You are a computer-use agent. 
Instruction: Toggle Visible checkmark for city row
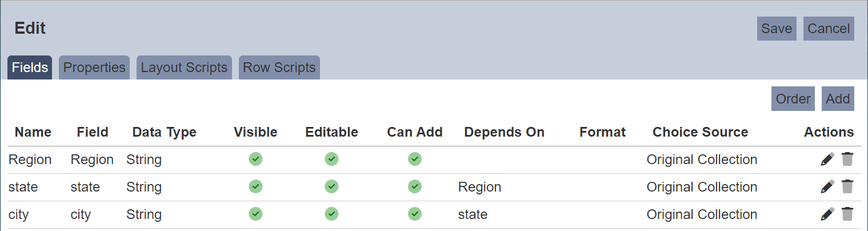click(x=255, y=214)
